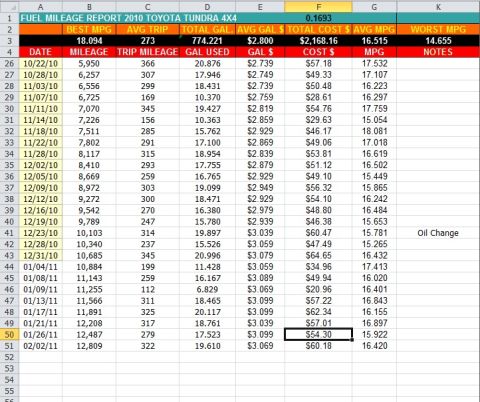Screen dimensions: 480x402
Task: Select cost cell $60.47
Action: (x=318, y=233)
